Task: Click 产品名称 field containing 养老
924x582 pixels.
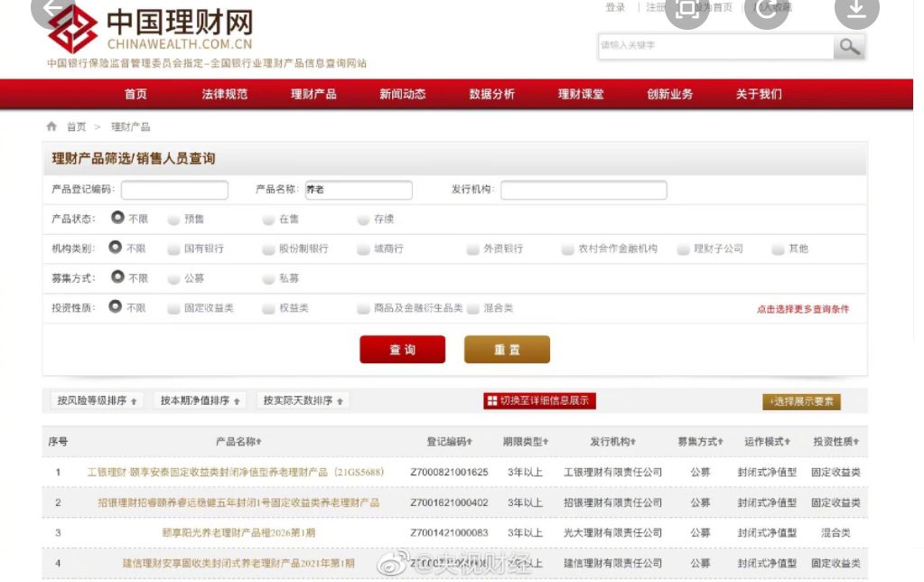Action: [359, 190]
